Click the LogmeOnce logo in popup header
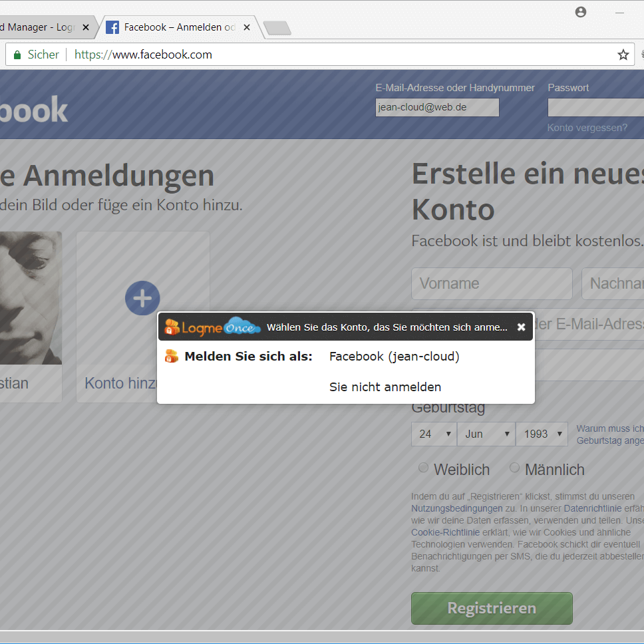The height and width of the screenshot is (644, 644). pyautogui.click(x=212, y=327)
